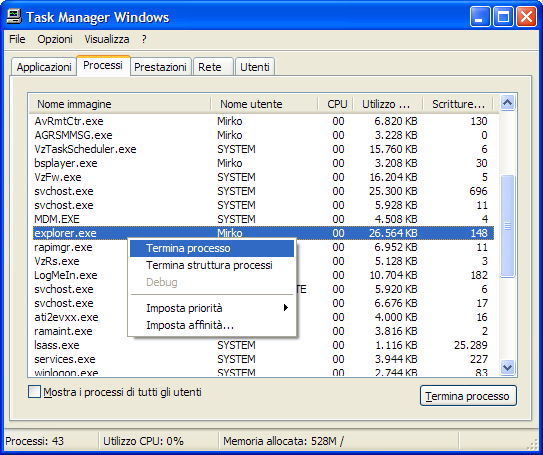
Task: Select the lsass.exe process
Action: pyautogui.click(x=263, y=345)
